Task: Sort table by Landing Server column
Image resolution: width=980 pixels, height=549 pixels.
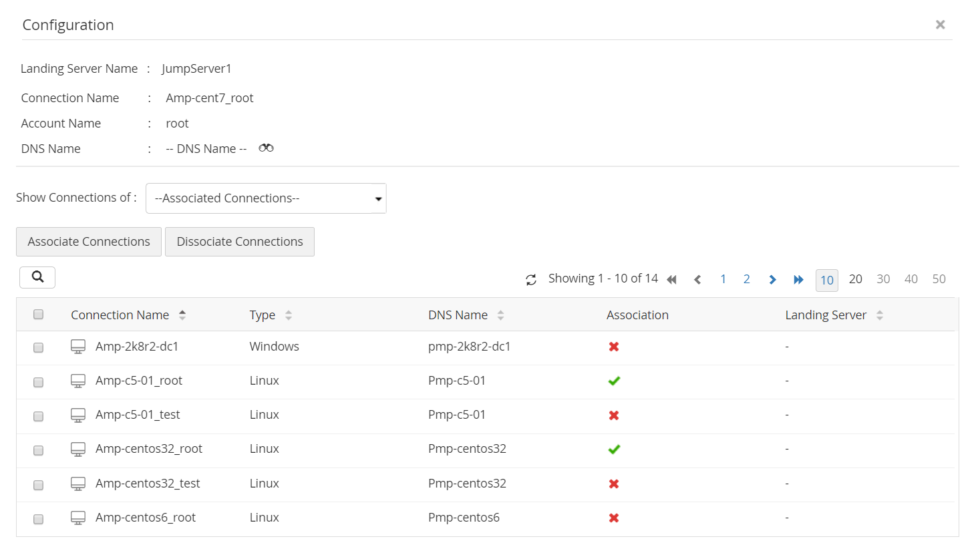Action: [880, 315]
